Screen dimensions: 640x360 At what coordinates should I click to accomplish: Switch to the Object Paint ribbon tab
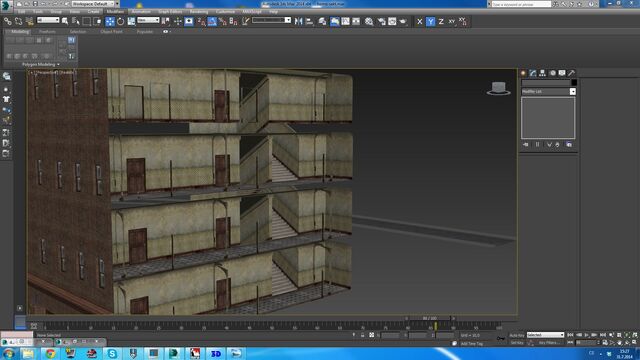pyautogui.click(x=111, y=31)
